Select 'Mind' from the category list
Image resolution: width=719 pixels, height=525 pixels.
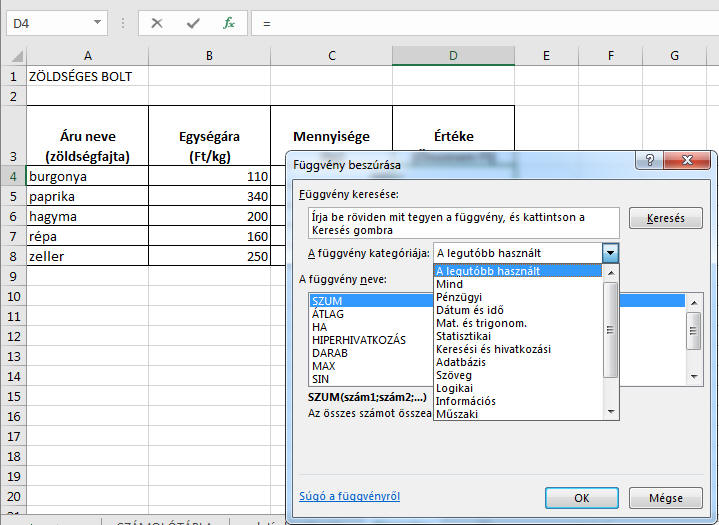448,284
